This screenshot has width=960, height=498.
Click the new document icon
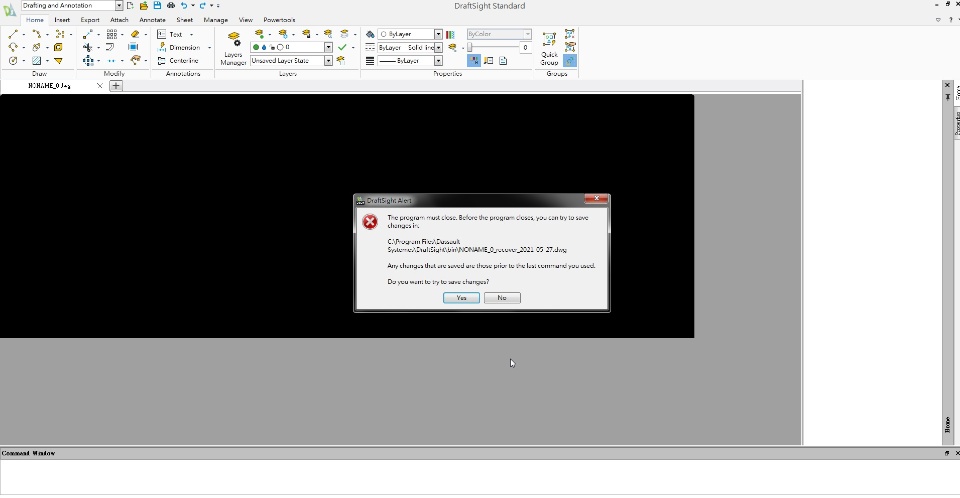pyautogui.click(x=130, y=6)
